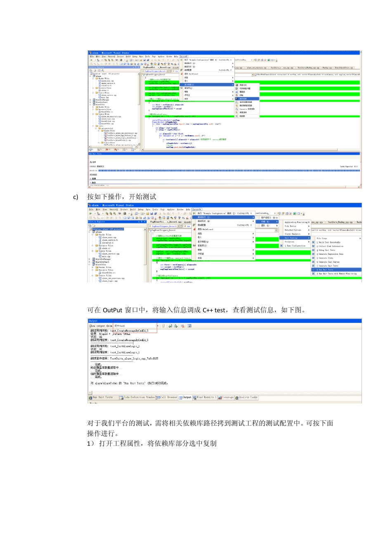Image resolution: width=392 pixels, height=555 pixels.
Task: Click document line '打开工程属性，将依赖库部分选中复制'
Action: pos(158,443)
